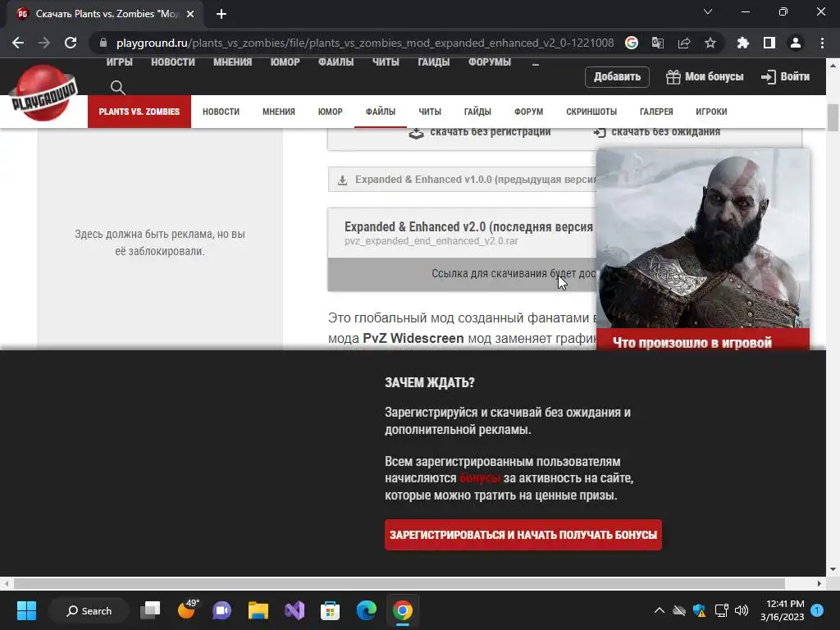Show hidden system tray icons
840x630 pixels.
click(x=660, y=610)
